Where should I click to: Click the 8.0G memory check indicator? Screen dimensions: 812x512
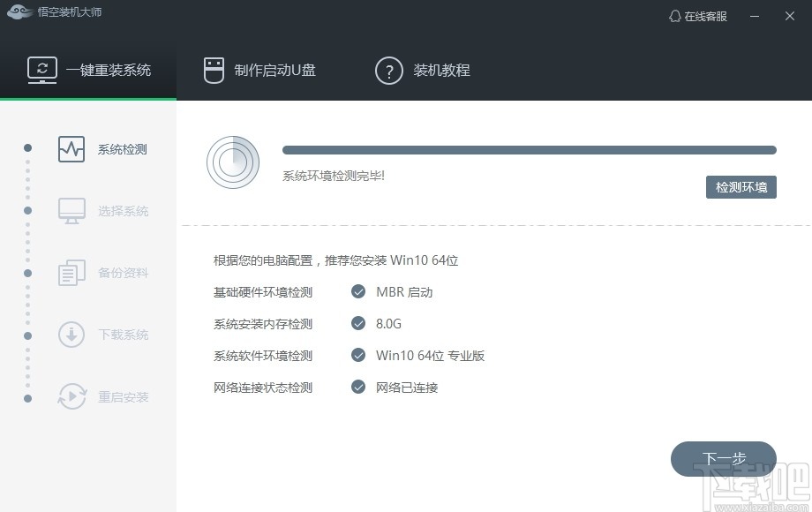coord(357,323)
